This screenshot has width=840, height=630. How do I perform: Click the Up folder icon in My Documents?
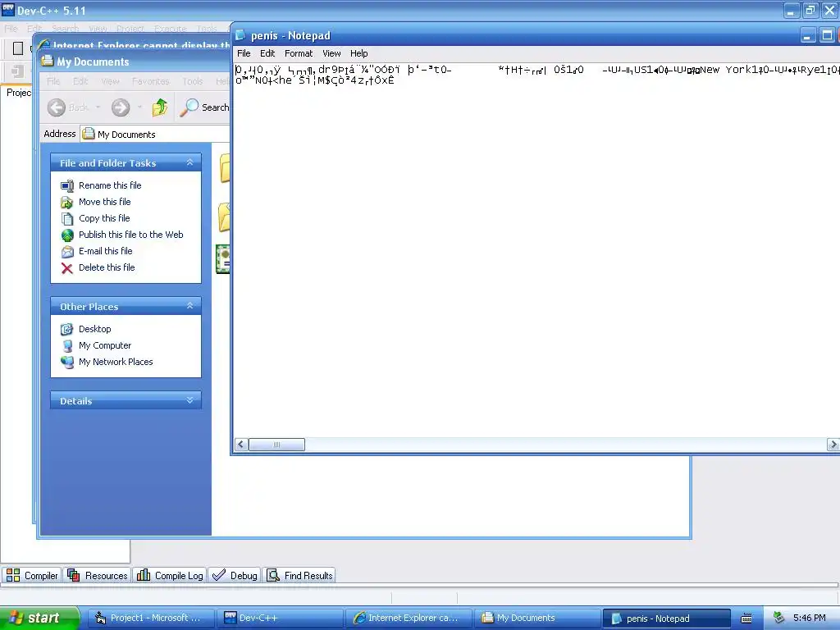pyautogui.click(x=160, y=107)
